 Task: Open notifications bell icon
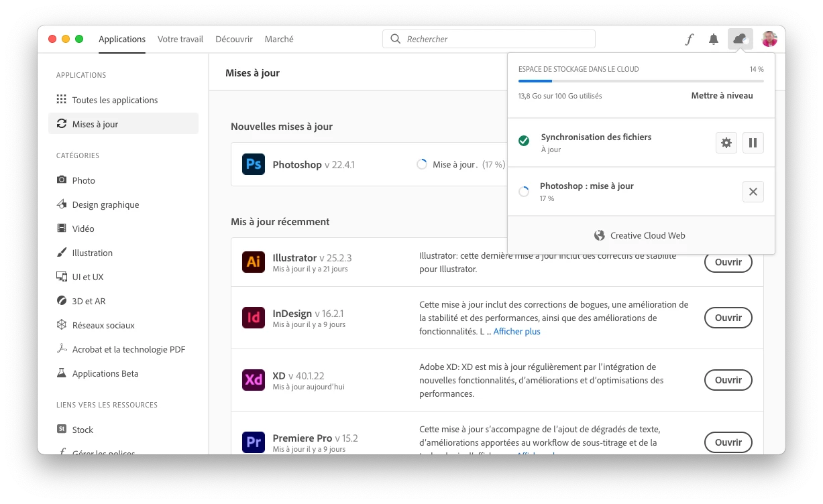714,39
